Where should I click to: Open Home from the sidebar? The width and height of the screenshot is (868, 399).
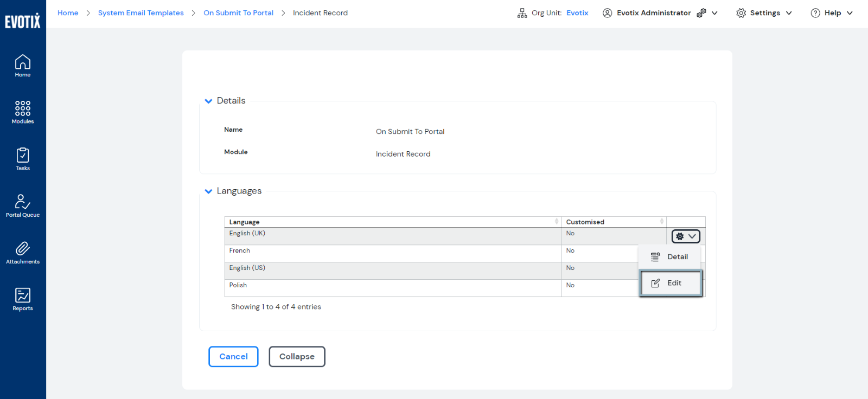coord(23,66)
